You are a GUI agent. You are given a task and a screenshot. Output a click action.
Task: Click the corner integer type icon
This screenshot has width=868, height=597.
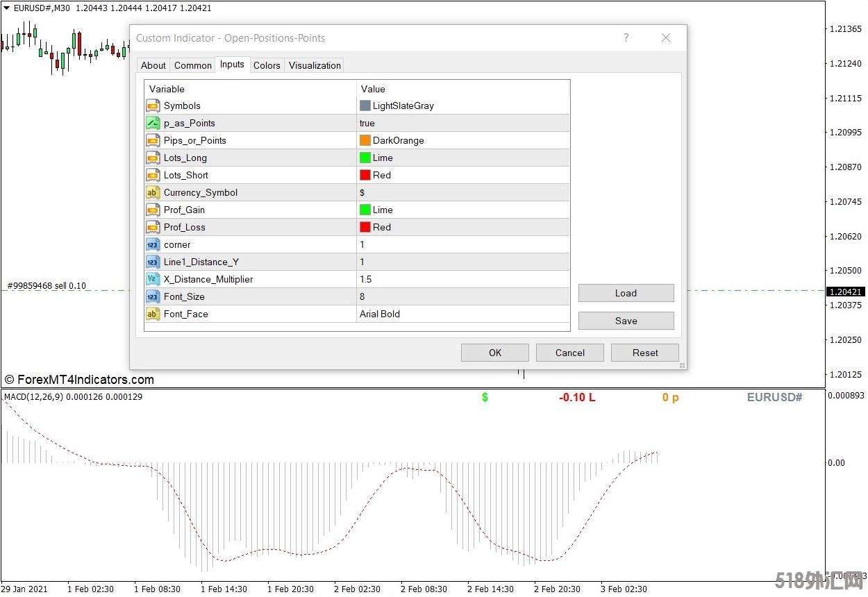pyautogui.click(x=153, y=244)
